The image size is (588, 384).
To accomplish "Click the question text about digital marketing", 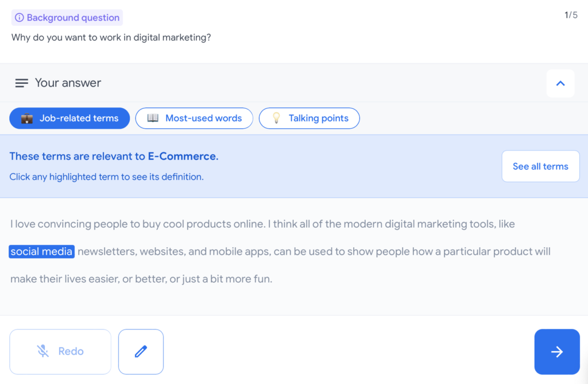I will click(111, 37).
